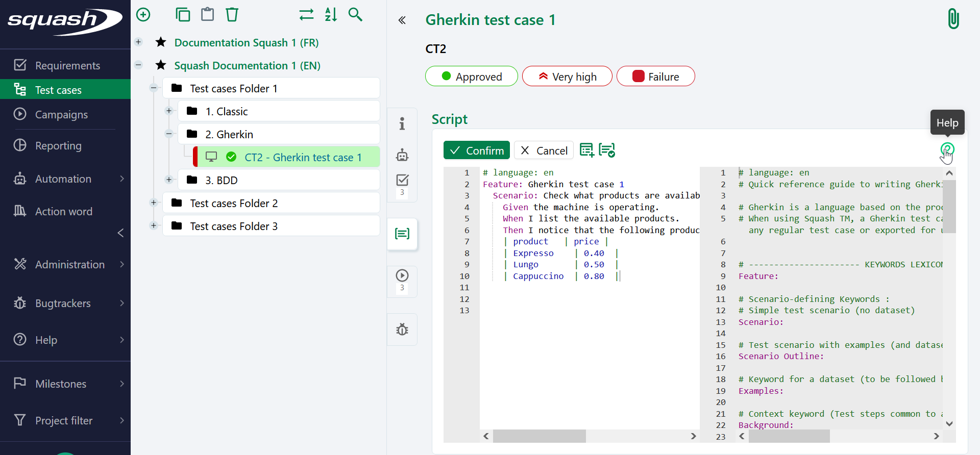Expand Test cases Folder 2
This screenshot has height=455, width=980.
coord(154,203)
